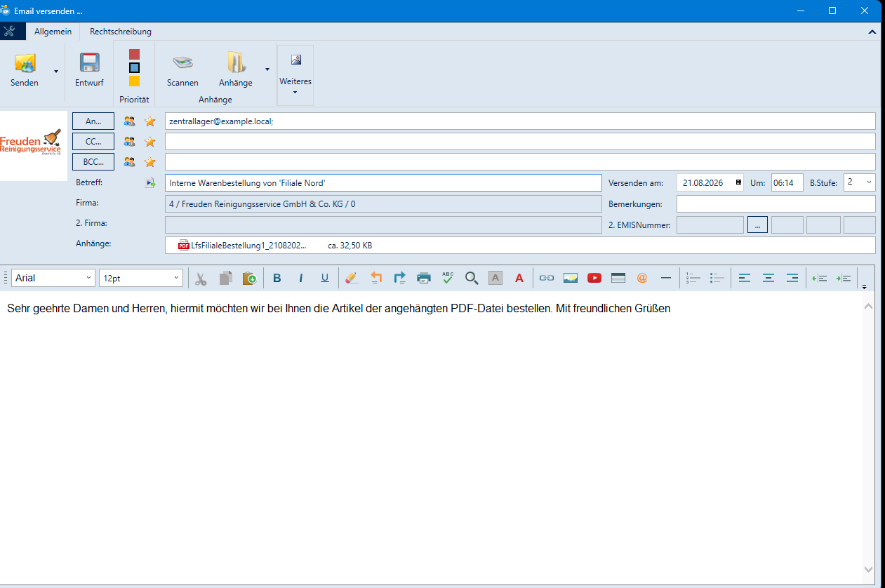Open the Arial font family dropdown
885x588 pixels.
coord(88,278)
